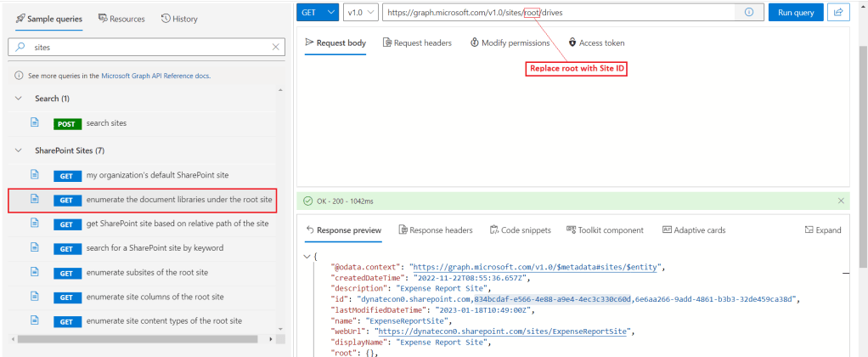
Task: Switch to the History tab
Action: pyautogui.click(x=179, y=19)
